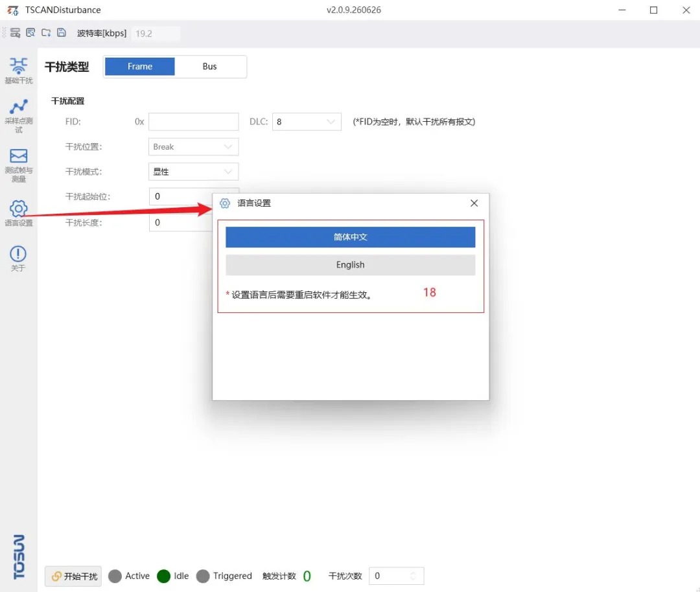Click the Active status indicator
The image size is (700, 592).
point(115,576)
